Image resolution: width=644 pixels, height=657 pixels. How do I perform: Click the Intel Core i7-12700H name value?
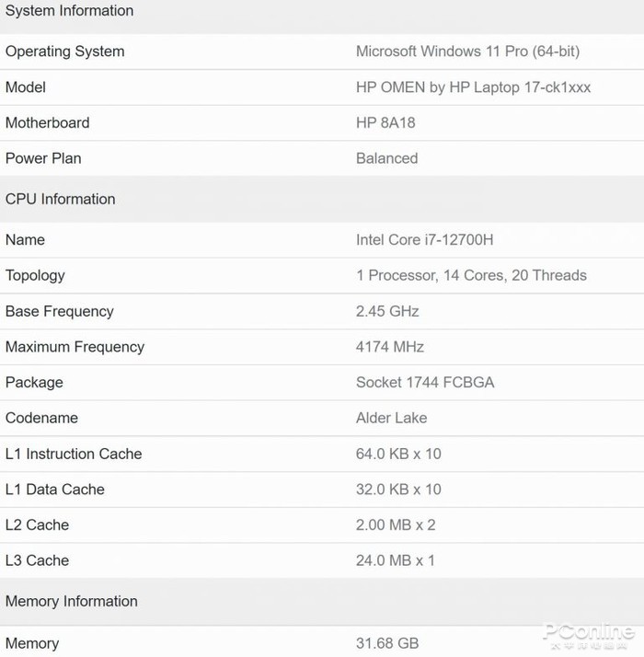424,239
